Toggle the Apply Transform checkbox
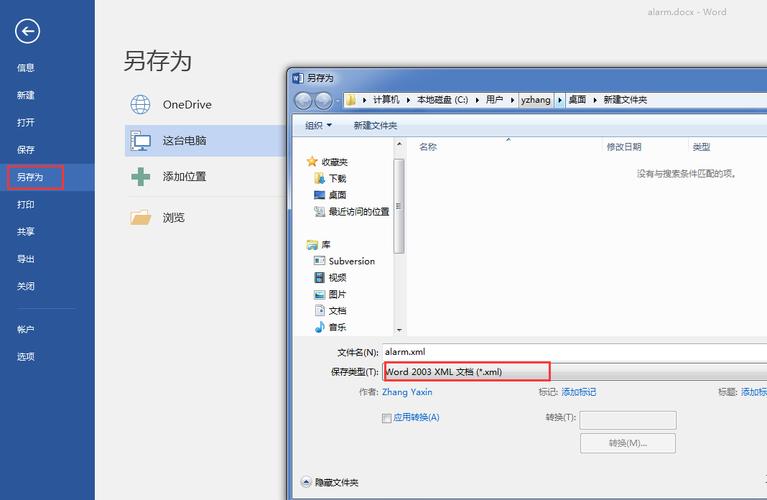This screenshot has width=767, height=500. pyautogui.click(x=386, y=418)
